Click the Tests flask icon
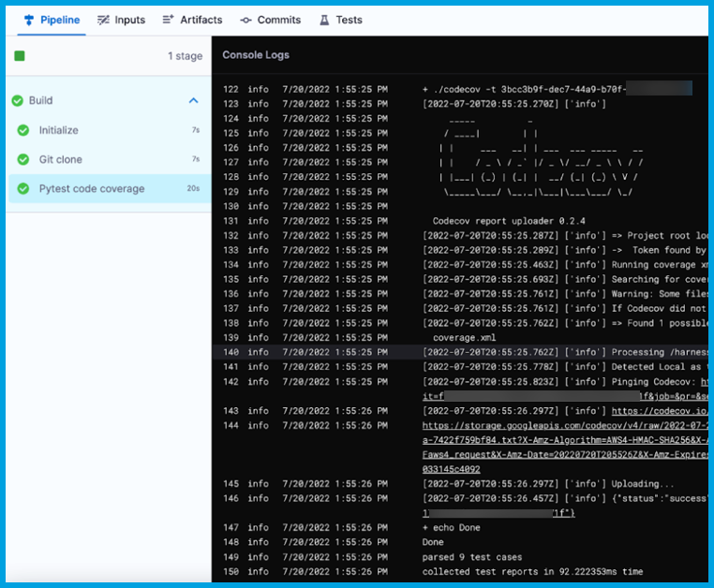 coord(324,20)
